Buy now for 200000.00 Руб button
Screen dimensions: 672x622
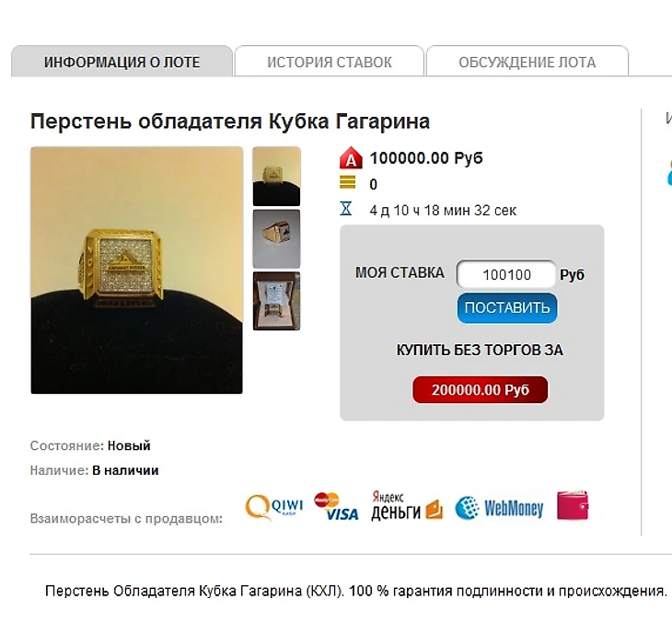(480, 389)
